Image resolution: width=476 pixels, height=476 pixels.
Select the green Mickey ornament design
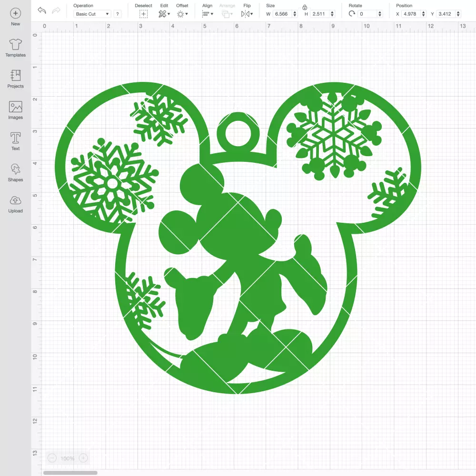(x=238, y=238)
